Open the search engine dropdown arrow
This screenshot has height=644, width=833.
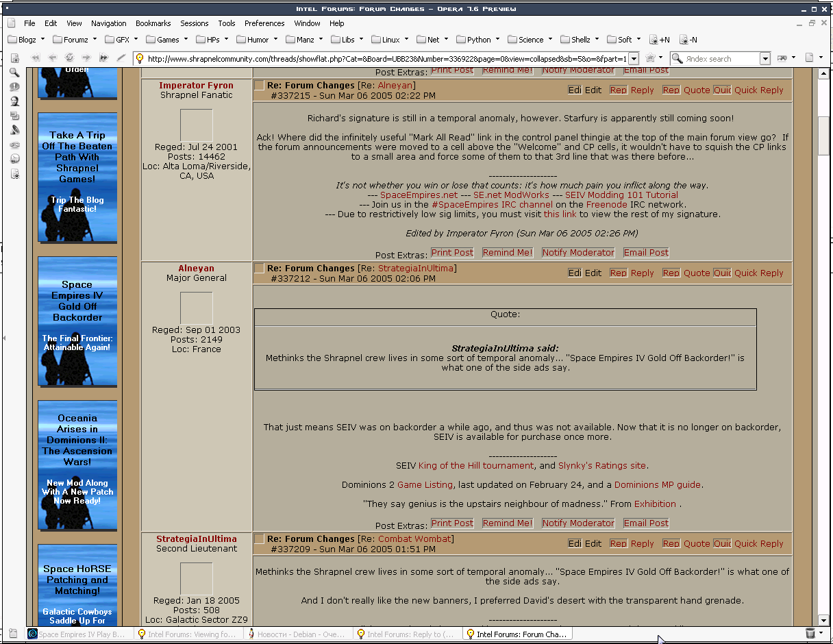[x=766, y=59]
